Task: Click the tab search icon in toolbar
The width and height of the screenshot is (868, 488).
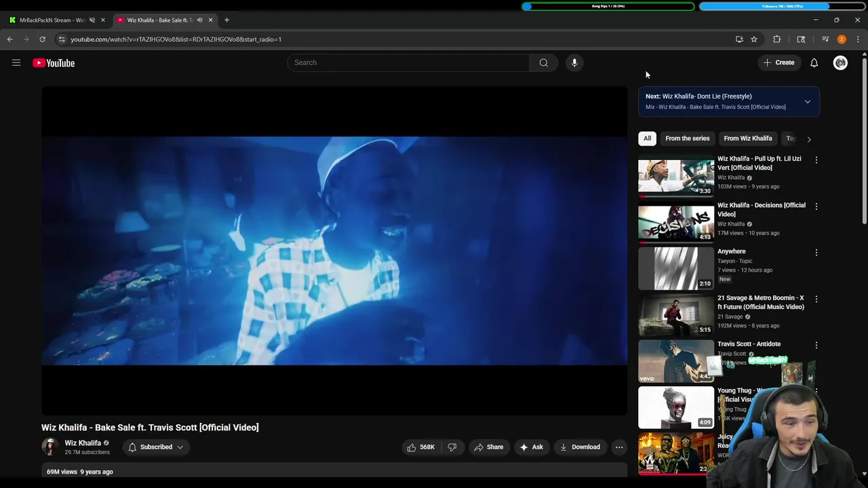Action: tap(801, 39)
